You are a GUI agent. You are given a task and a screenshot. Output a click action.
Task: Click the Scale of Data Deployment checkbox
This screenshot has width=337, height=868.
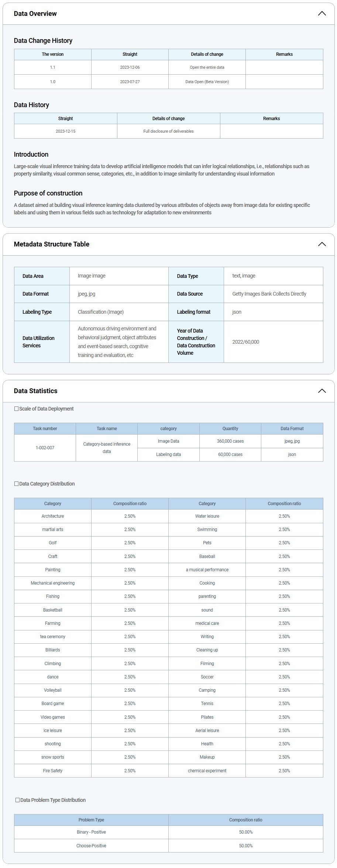(x=16, y=409)
